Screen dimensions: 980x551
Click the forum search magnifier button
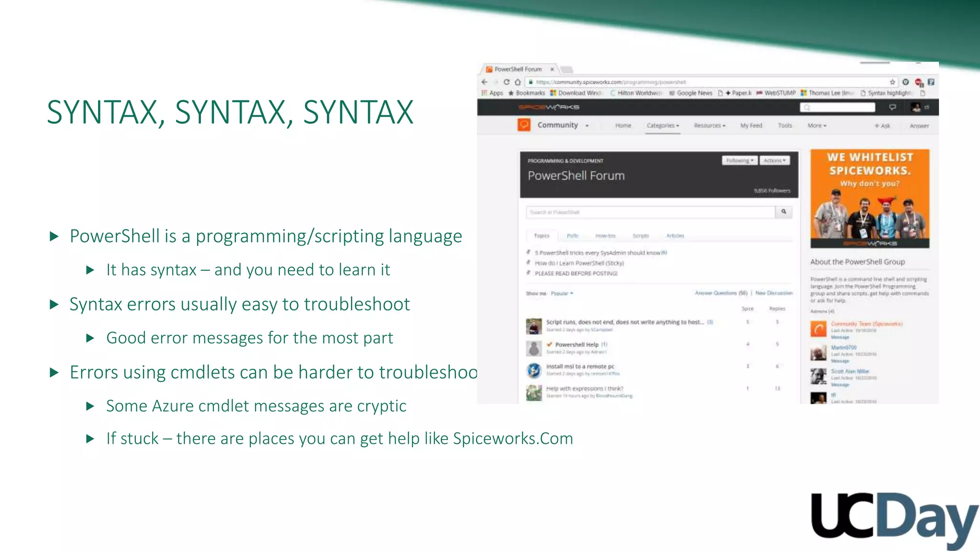(x=784, y=212)
